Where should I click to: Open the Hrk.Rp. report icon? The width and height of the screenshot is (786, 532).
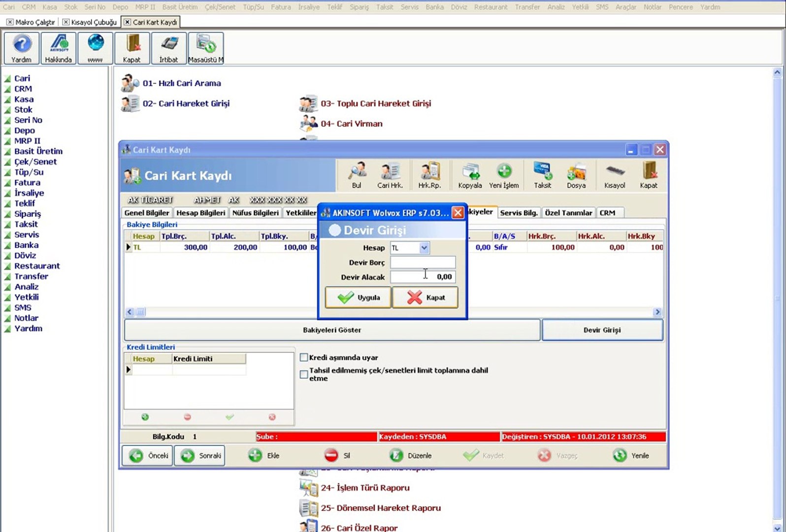click(429, 175)
